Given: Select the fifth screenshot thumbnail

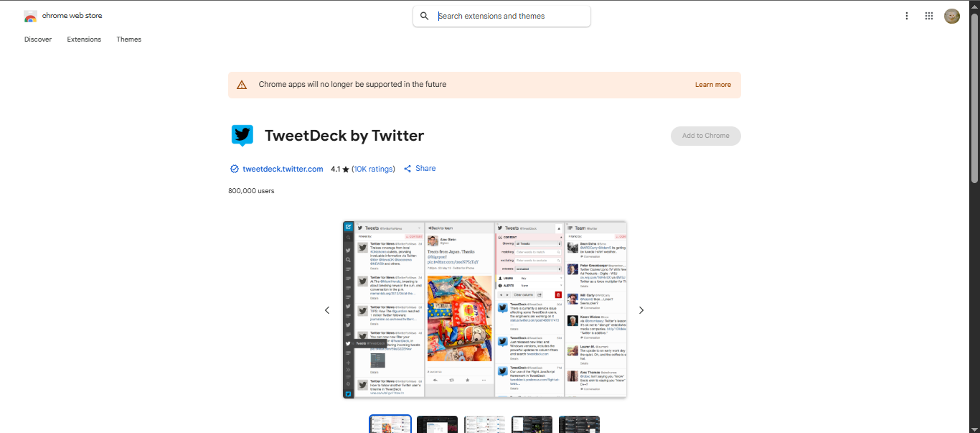Looking at the screenshot, I should click(579, 424).
